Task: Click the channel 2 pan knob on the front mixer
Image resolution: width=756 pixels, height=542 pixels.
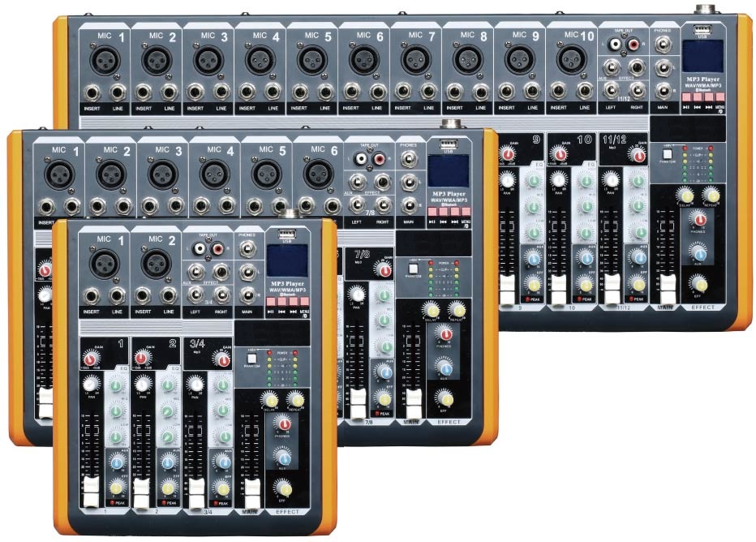Action: pos(143,384)
